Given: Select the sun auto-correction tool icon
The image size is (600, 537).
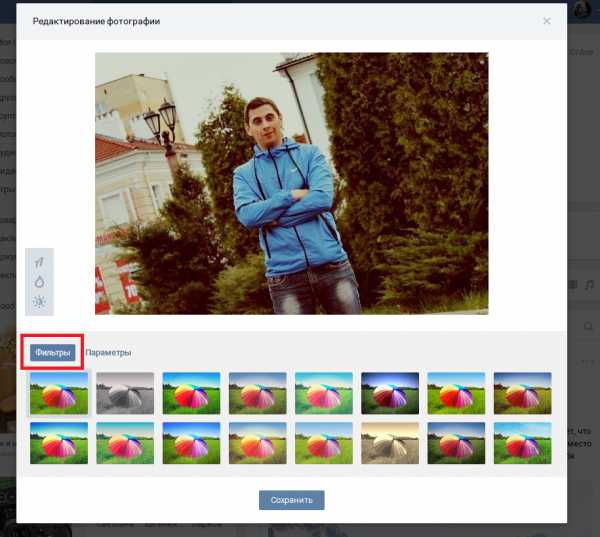Looking at the screenshot, I should point(39,302).
